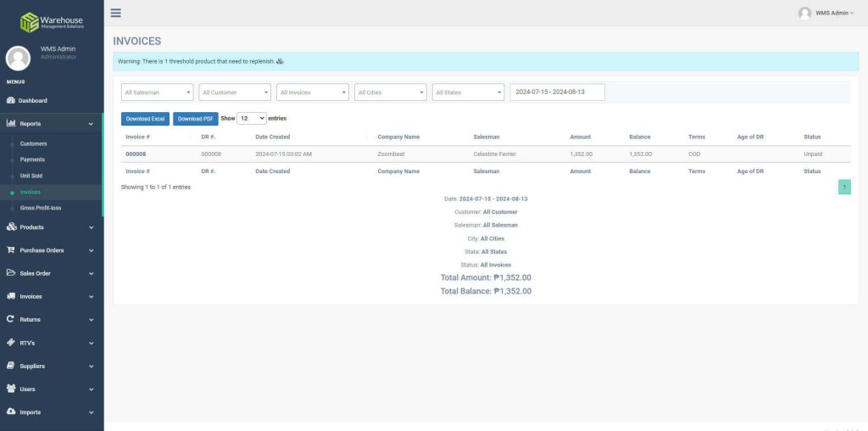Open the Gross Profit-loss submenu item
This screenshot has width=868, height=431.
click(x=41, y=209)
